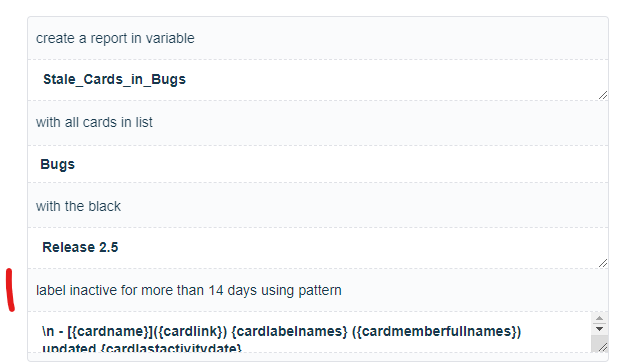621x364 pixels.
Task: Click the 'with all cards in list' text
Action: (94, 122)
